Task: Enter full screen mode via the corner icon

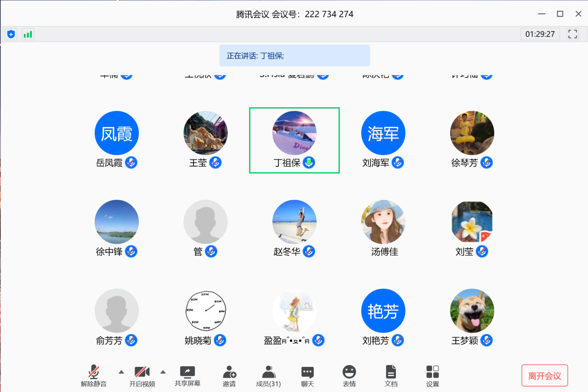Action: click(573, 34)
